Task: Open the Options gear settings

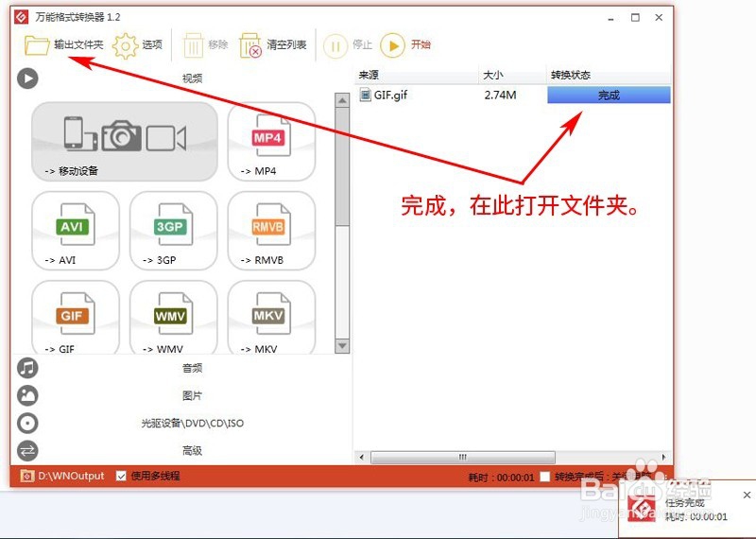Action: point(137,45)
